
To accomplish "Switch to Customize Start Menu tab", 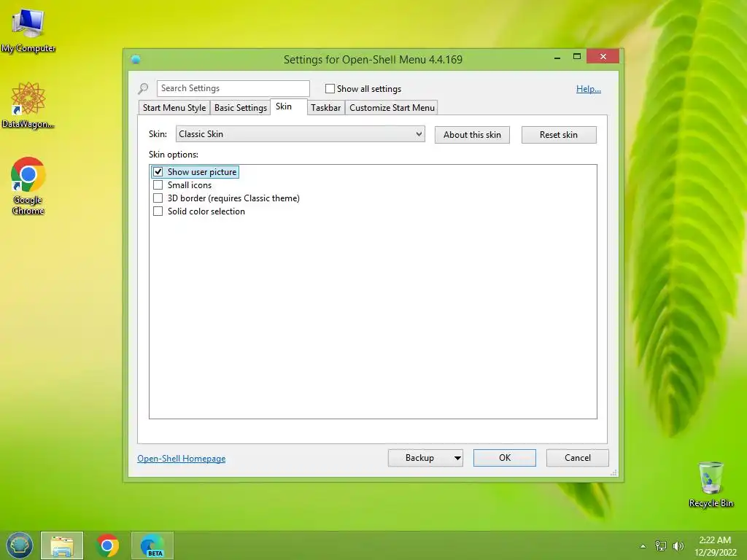I will tap(392, 108).
